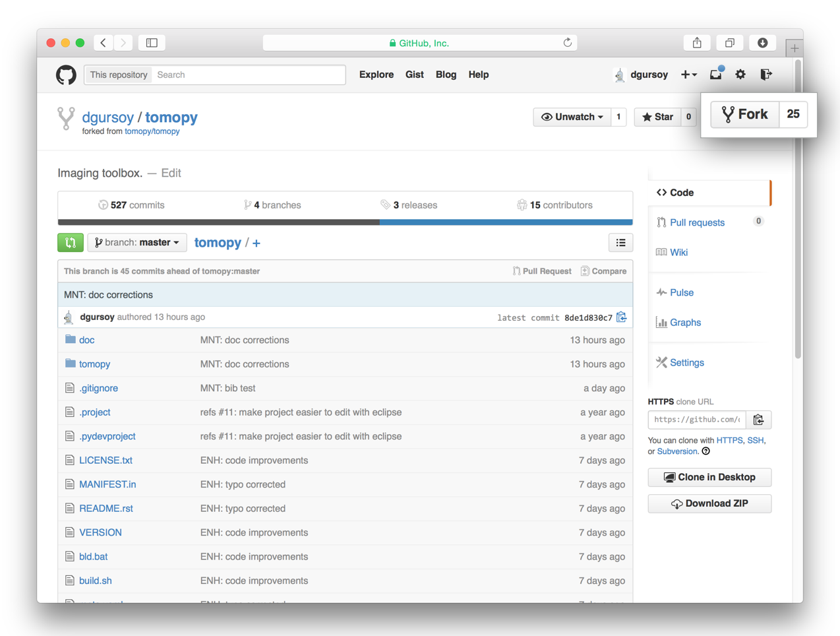The height and width of the screenshot is (636, 840).
Task: Focus the repository Search field
Action: (248, 75)
